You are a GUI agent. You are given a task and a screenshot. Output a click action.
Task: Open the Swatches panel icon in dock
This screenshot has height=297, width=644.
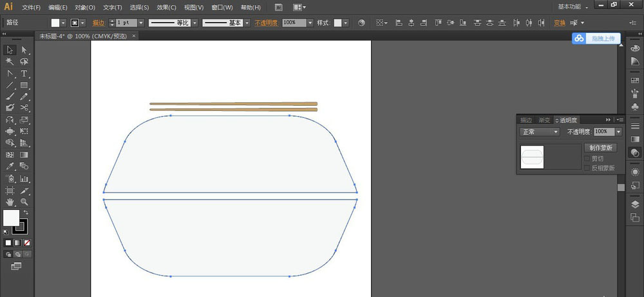[x=635, y=80]
